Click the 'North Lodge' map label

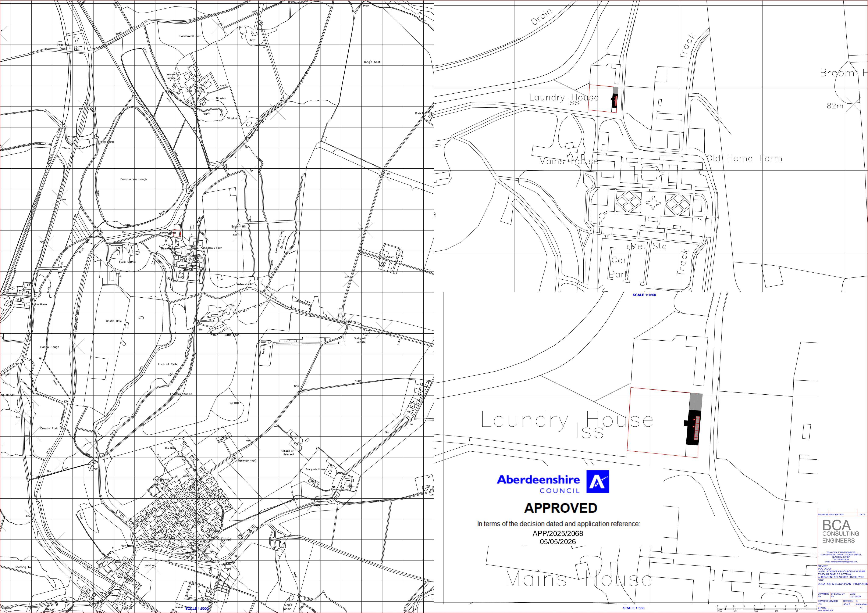coord(107,142)
